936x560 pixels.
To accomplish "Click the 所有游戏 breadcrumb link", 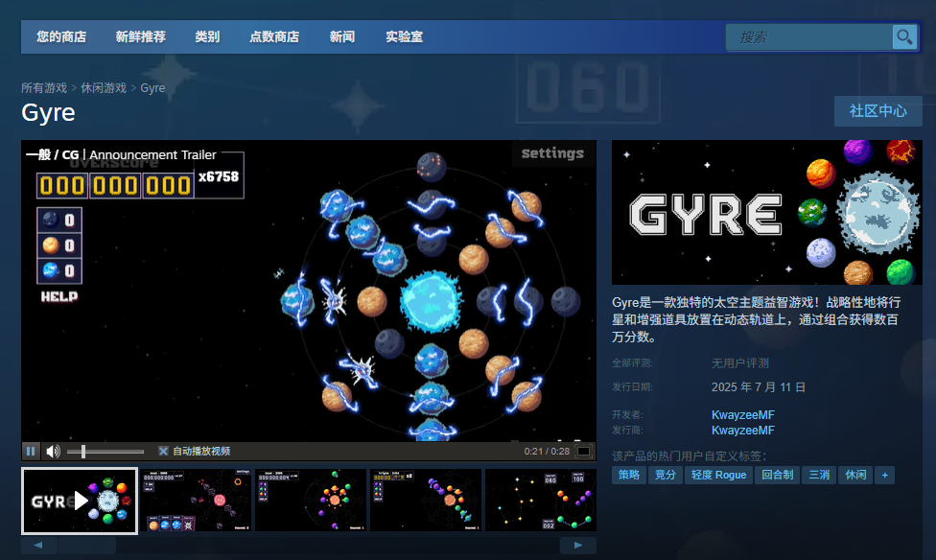I will [44, 87].
